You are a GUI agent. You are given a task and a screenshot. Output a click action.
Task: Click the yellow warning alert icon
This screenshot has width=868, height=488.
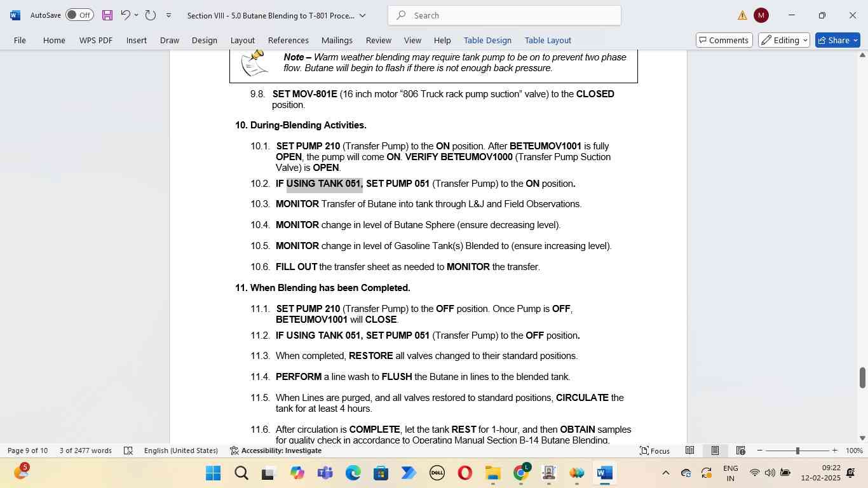tap(742, 15)
